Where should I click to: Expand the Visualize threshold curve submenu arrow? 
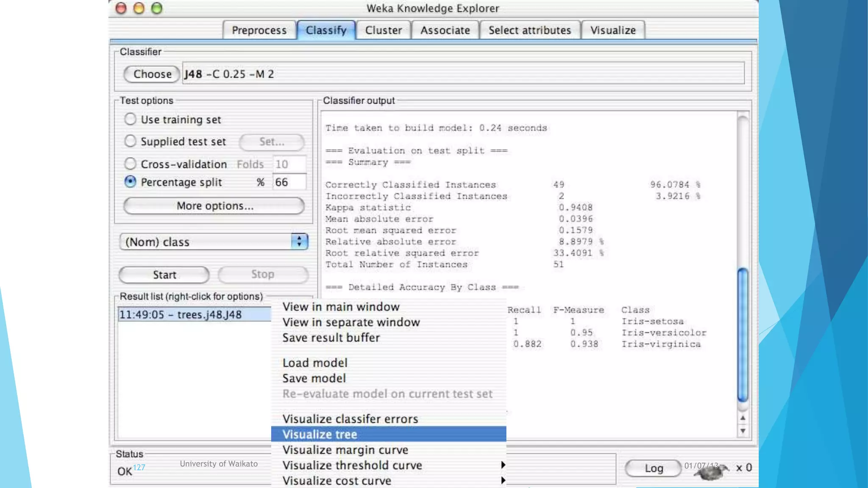pos(503,465)
